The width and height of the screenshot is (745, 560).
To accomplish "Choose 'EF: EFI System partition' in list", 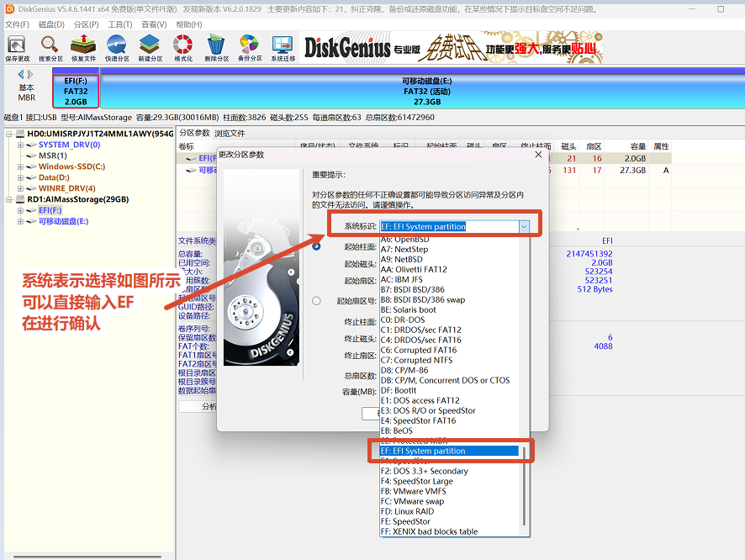I will 449,451.
